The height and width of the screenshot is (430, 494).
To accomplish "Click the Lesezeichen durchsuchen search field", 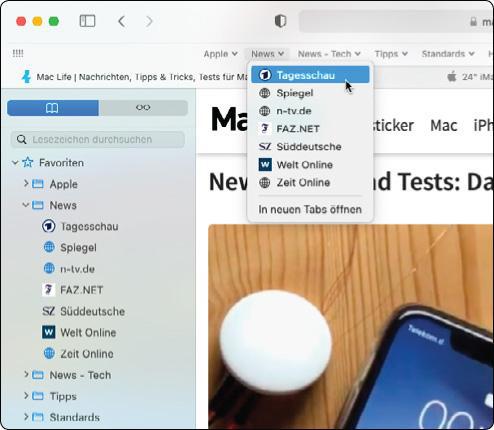I will [98, 139].
